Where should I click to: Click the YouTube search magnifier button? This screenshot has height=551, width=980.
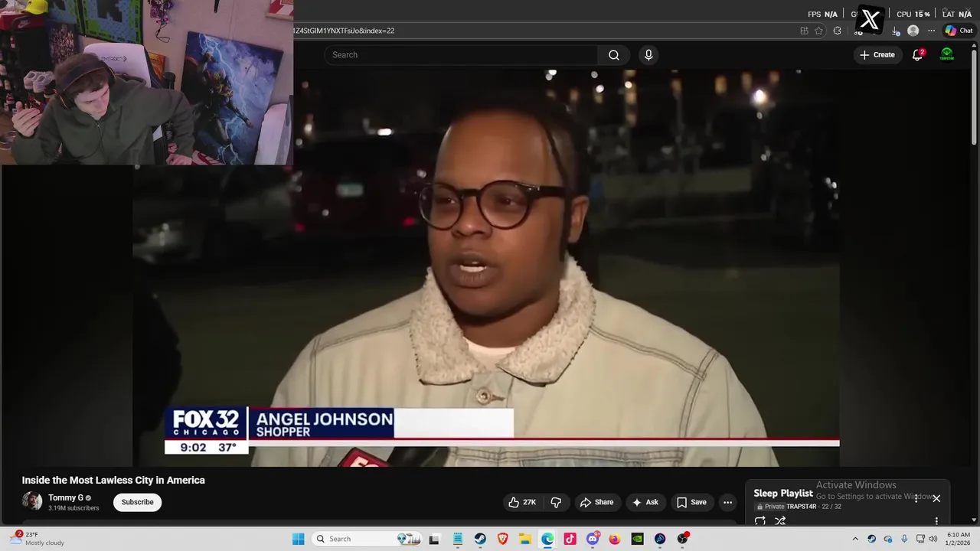coord(613,55)
